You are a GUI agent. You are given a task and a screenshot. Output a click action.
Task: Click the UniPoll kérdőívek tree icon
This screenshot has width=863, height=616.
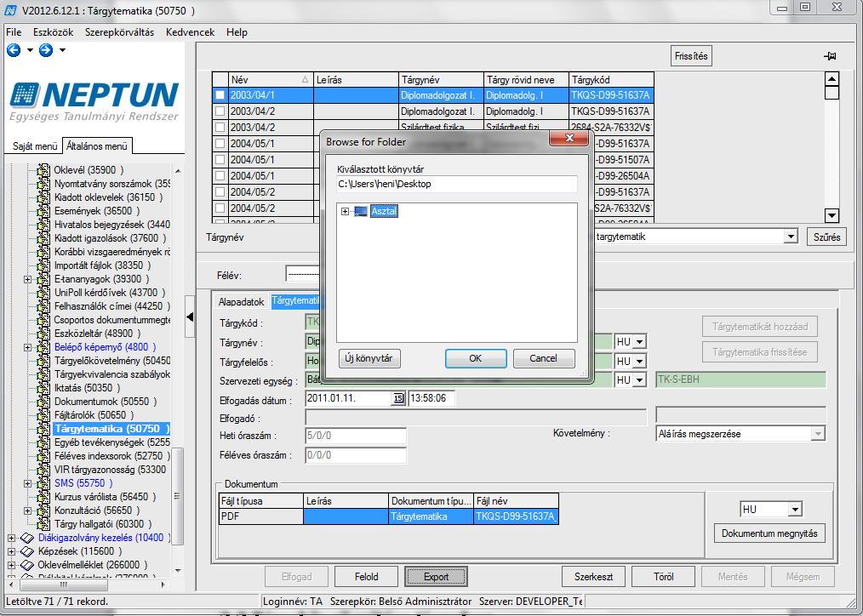point(43,293)
